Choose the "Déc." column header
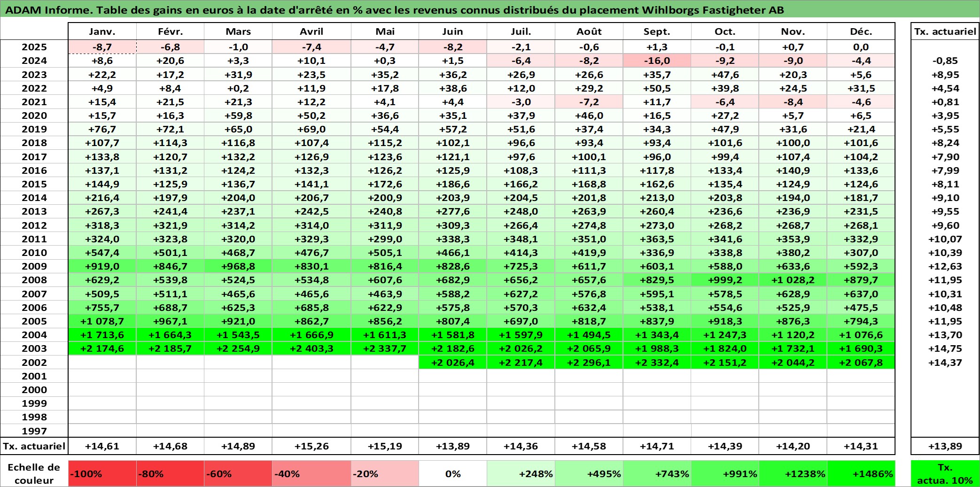This screenshot has width=980, height=487. [861, 31]
